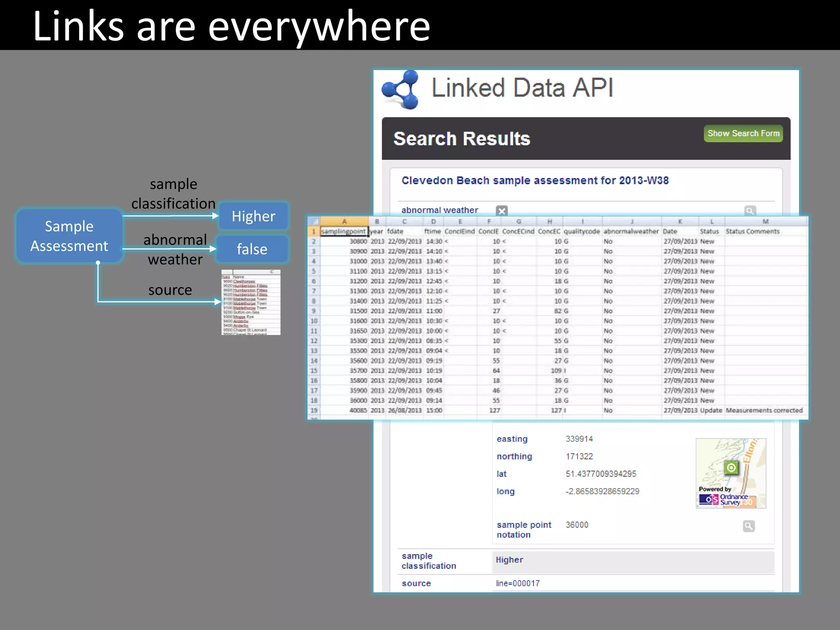The height and width of the screenshot is (630, 840).
Task: Click the 'easting' property label
Action: click(x=512, y=439)
